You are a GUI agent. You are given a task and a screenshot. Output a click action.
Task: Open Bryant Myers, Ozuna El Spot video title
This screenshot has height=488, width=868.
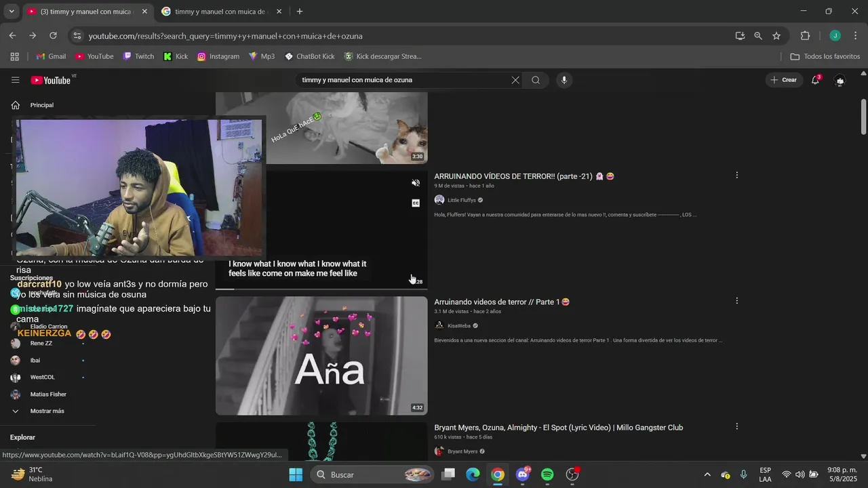pos(558,428)
